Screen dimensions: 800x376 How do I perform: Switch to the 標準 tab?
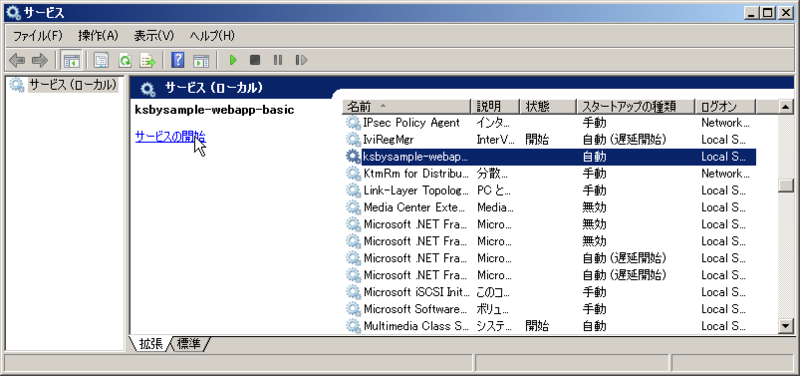[189, 344]
